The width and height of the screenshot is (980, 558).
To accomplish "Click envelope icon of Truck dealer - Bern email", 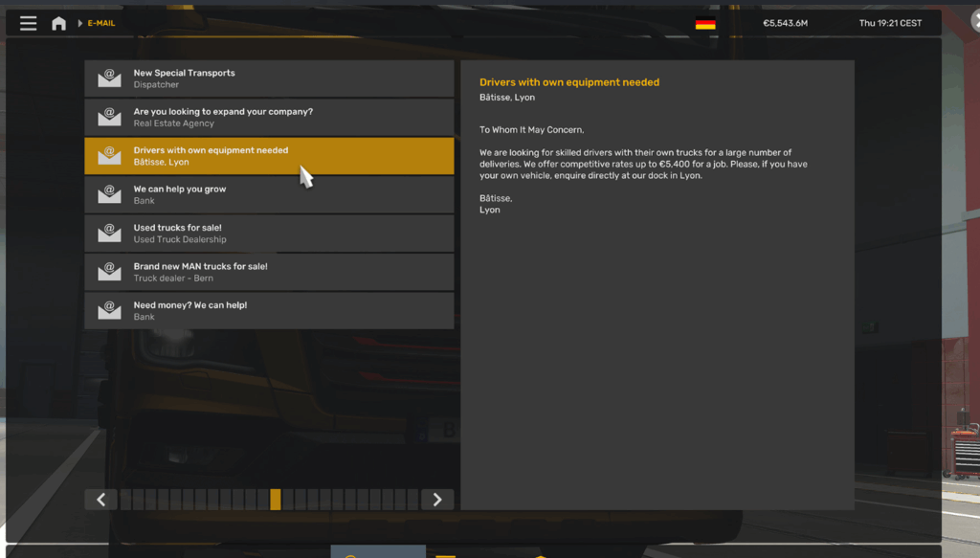I will [109, 272].
